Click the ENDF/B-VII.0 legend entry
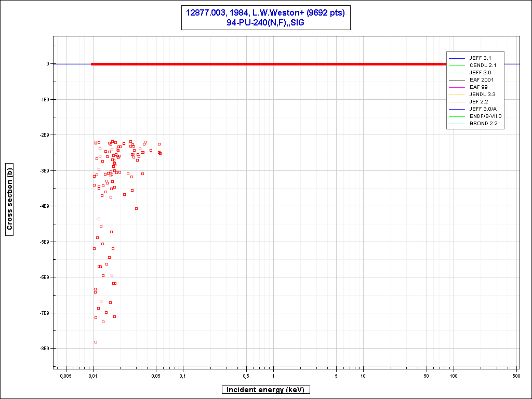 [x=485, y=116]
